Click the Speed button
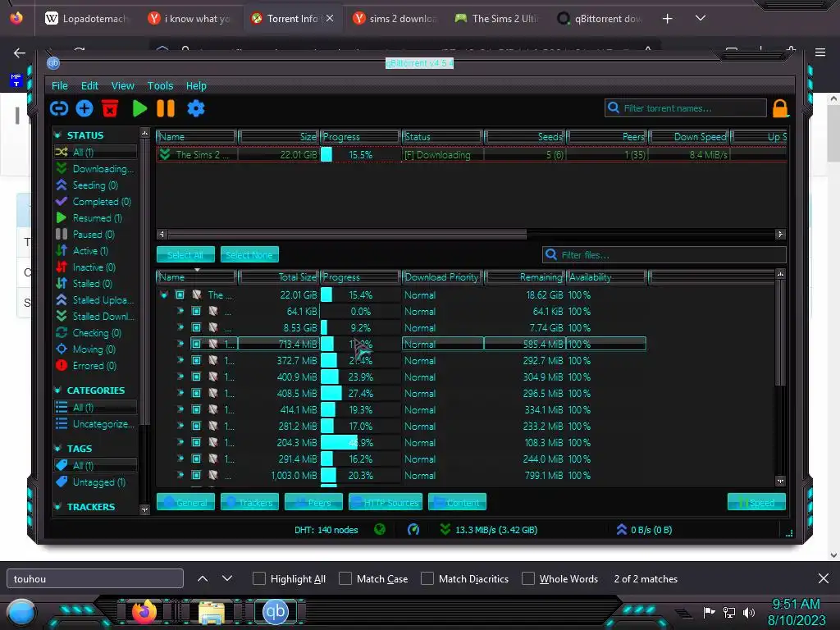 click(x=756, y=502)
